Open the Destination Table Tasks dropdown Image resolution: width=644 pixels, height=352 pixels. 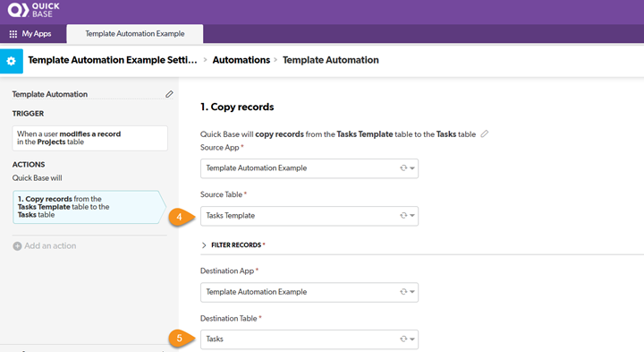tap(309, 339)
